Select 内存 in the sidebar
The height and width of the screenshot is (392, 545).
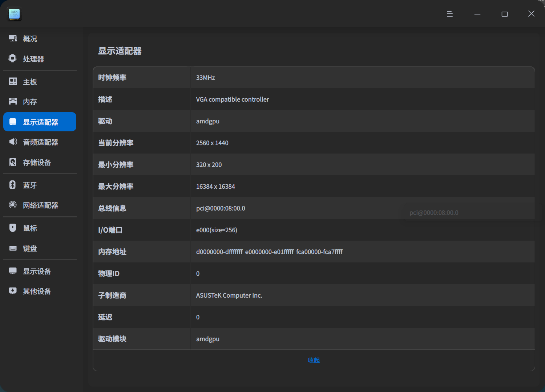[x=40, y=102]
